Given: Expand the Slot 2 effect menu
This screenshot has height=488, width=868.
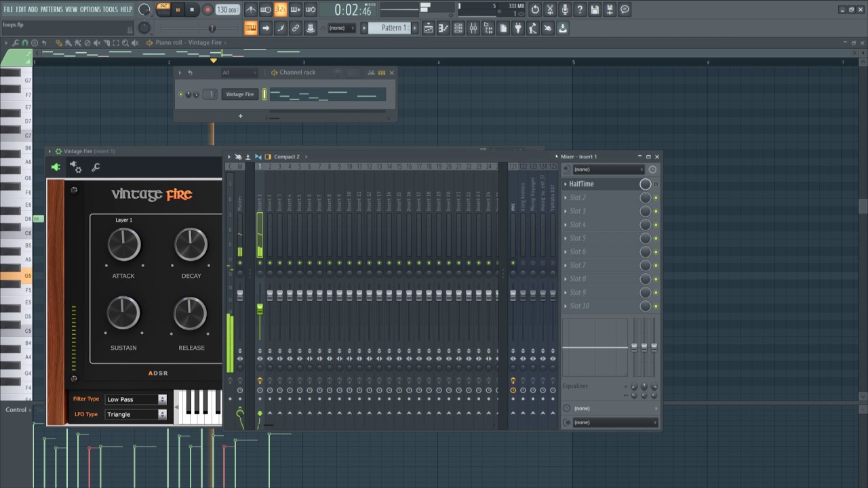Looking at the screenshot, I should pyautogui.click(x=566, y=197).
